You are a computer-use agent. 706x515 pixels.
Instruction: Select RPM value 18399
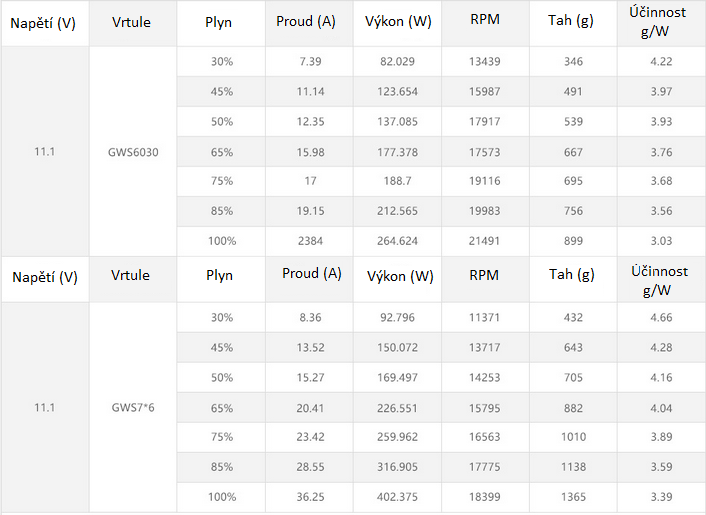tap(484, 497)
